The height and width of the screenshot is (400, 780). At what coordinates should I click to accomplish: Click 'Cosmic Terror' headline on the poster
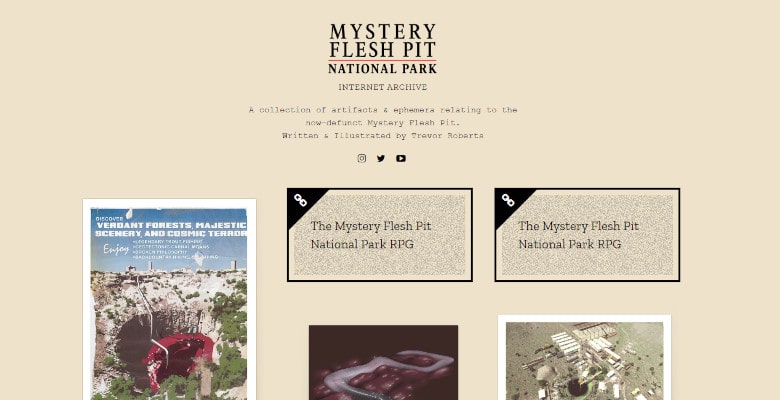[216, 233]
